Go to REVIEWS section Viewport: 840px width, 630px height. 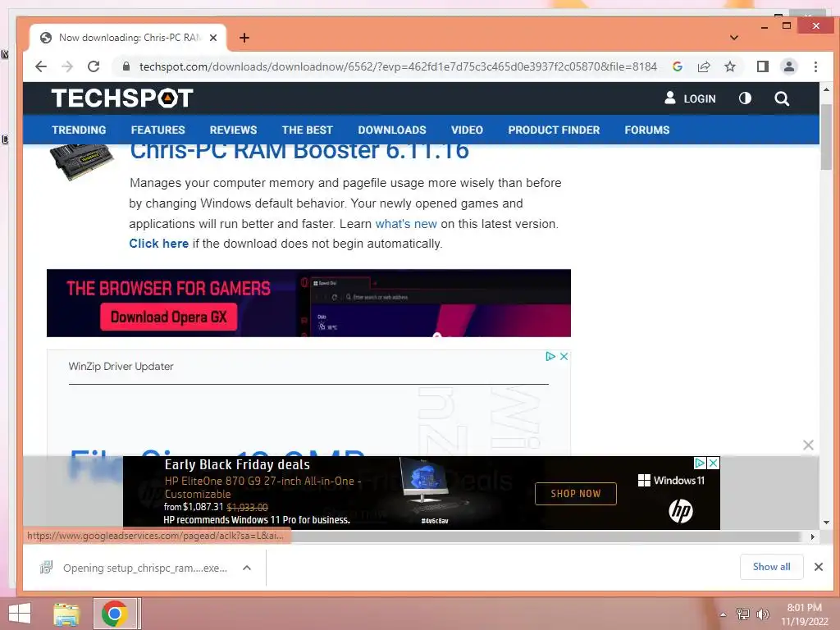pyautogui.click(x=233, y=130)
